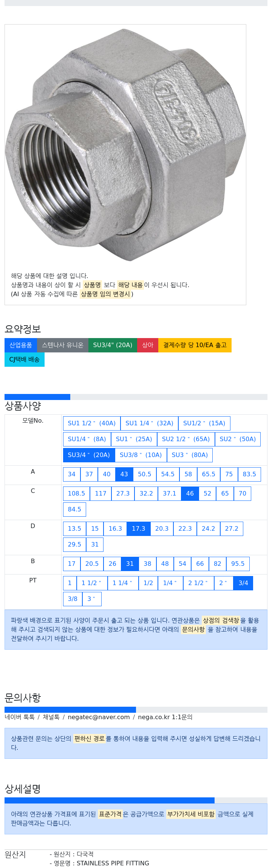Click the 산업용품 category tag
The width and height of the screenshot is (272, 868).
tap(21, 345)
